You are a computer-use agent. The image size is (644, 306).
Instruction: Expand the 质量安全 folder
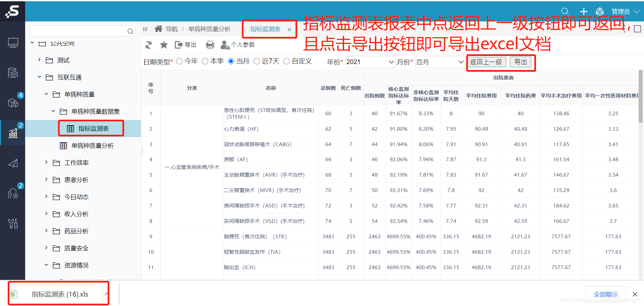tap(46, 248)
